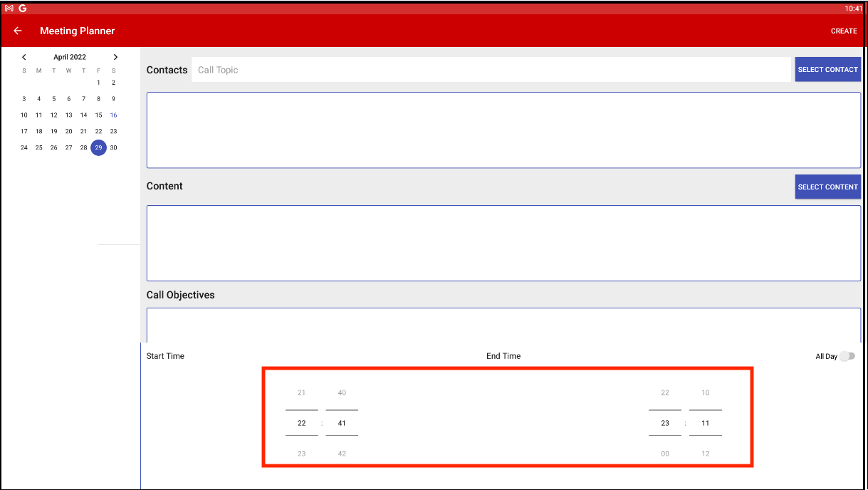Tap the back arrow in Meeting Planner header

pos(18,31)
